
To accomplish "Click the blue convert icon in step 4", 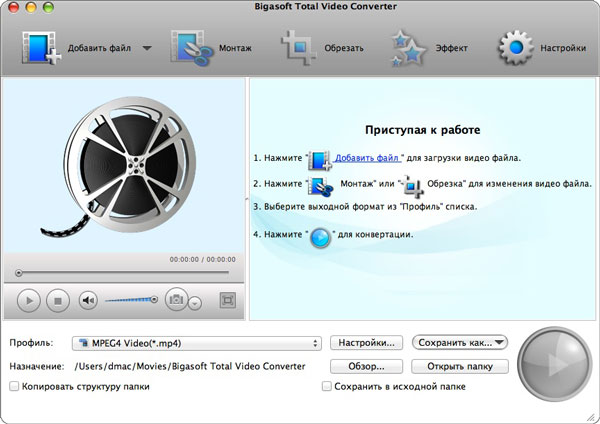I will (x=320, y=238).
